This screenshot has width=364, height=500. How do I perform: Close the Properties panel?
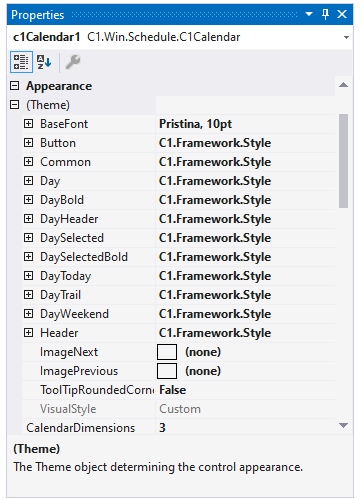click(x=342, y=14)
